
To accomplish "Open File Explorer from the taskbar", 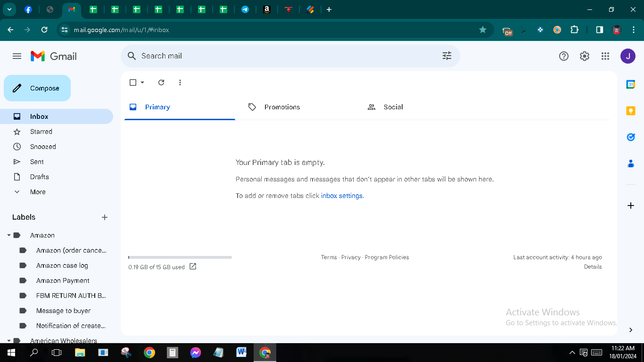I will [80, 353].
